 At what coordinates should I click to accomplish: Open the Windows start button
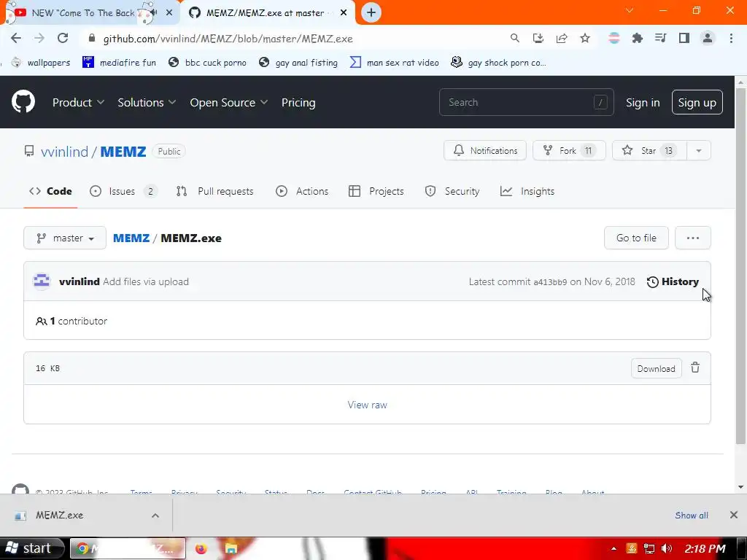pyautogui.click(x=32, y=548)
